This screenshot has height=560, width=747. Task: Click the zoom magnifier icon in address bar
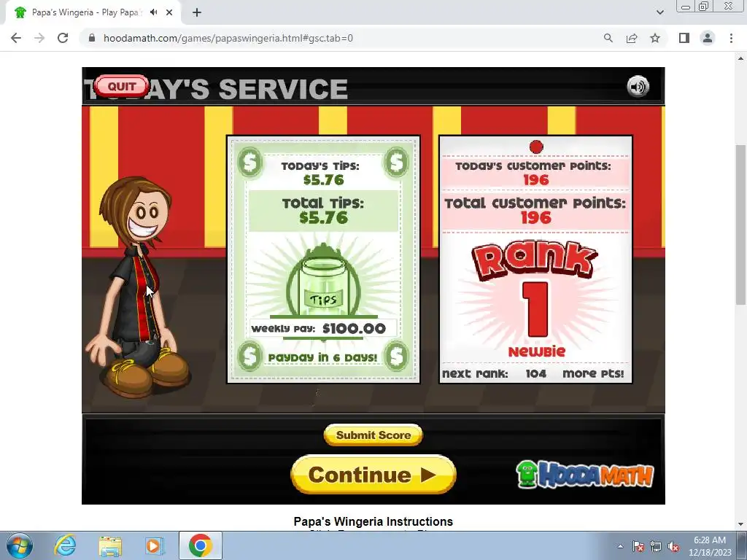point(608,38)
